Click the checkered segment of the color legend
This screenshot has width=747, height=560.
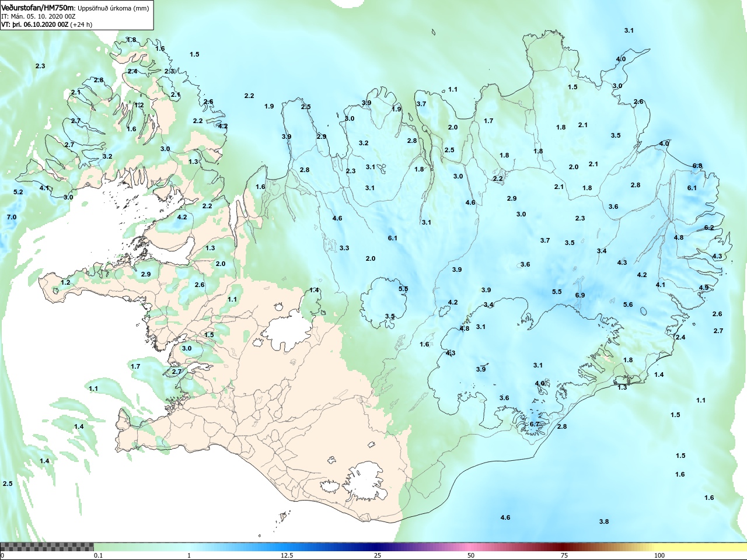pos(47,547)
